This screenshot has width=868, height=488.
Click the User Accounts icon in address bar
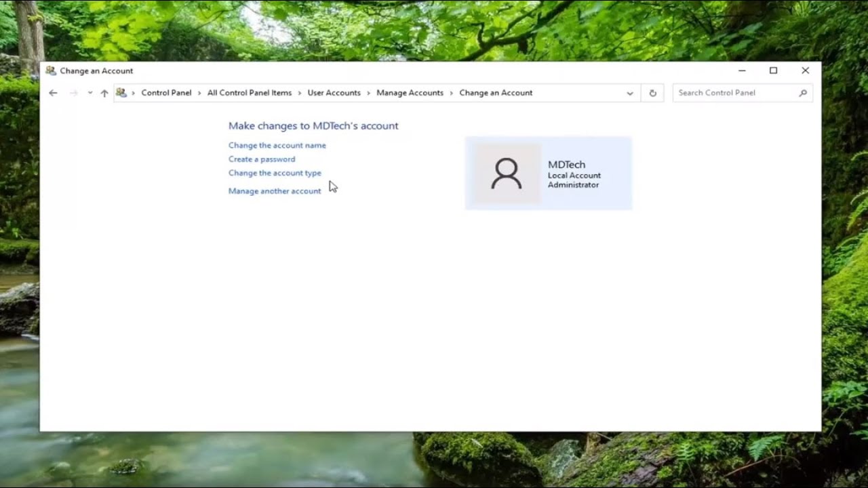click(x=121, y=93)
